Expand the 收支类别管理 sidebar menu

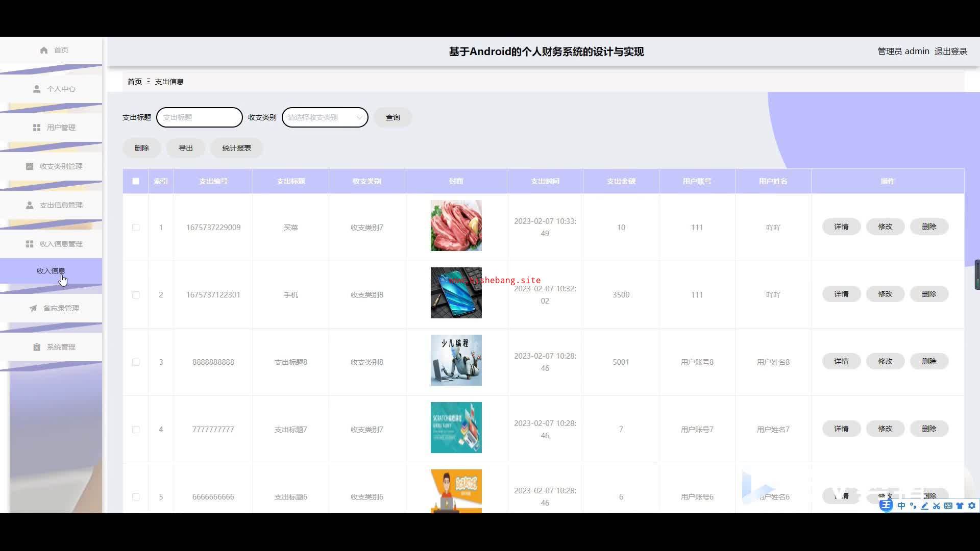click(61, 166)
